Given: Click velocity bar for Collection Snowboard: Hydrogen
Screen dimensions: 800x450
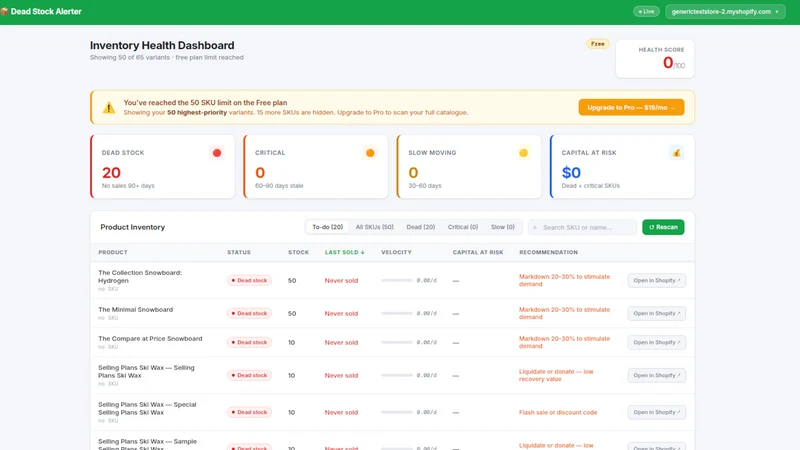Looking at the screenshot, I should [x=396, y=280].
